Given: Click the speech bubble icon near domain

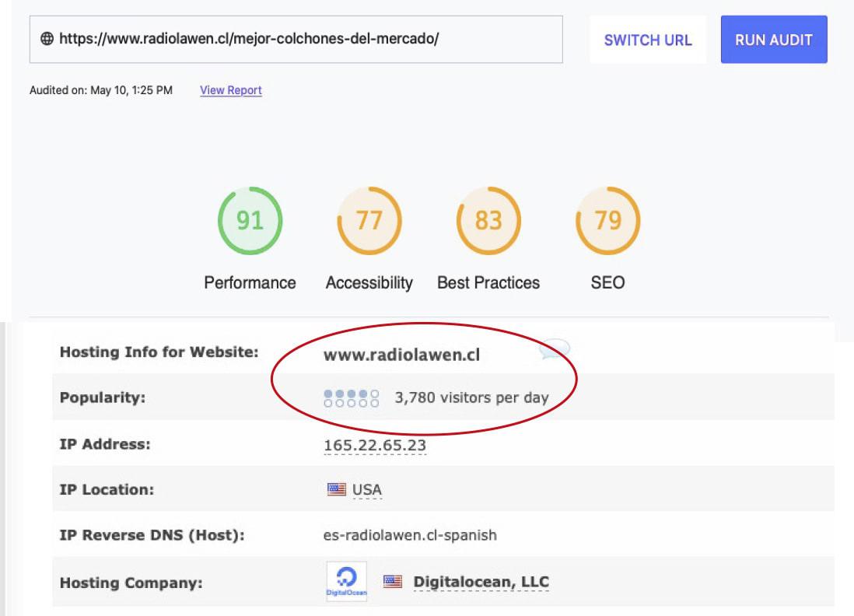Looking at the screenshot, I should [x=553, y=350].
